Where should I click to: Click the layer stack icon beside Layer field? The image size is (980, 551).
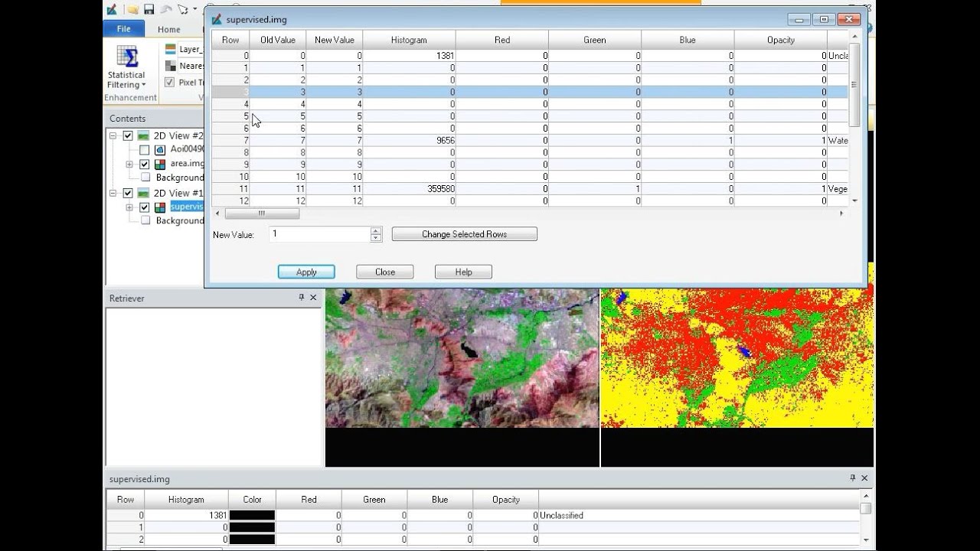coord(170,49)
